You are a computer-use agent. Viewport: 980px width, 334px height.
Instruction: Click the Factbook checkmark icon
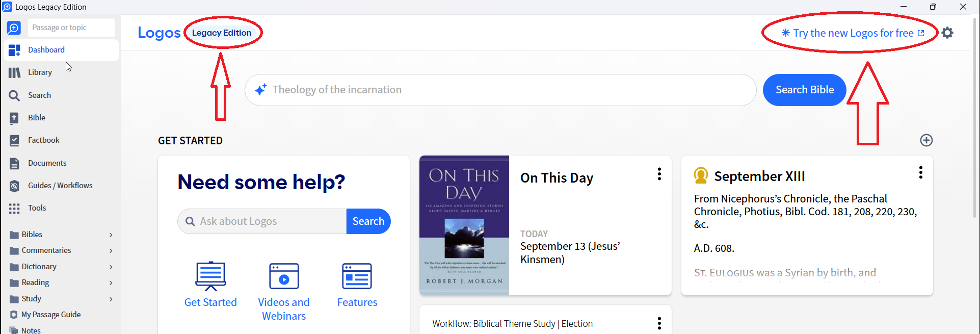(14, 141)
